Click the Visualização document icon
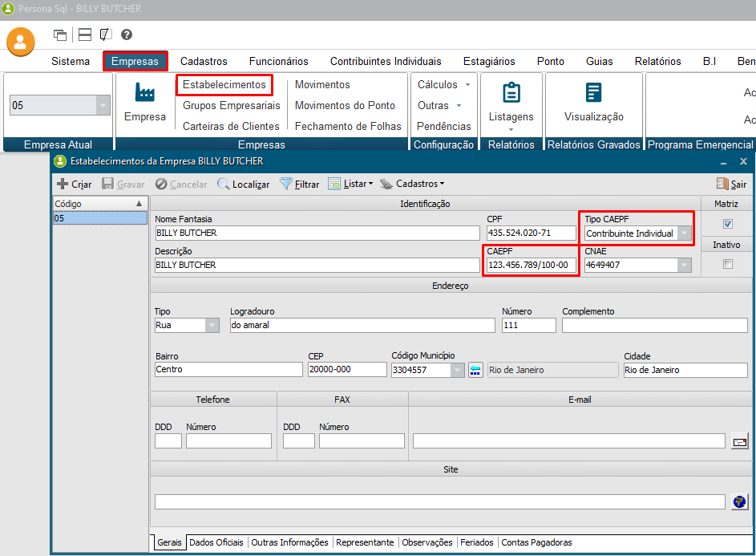Image resolution: width=756 pixels, height=556 pixels. pos(593,92)
